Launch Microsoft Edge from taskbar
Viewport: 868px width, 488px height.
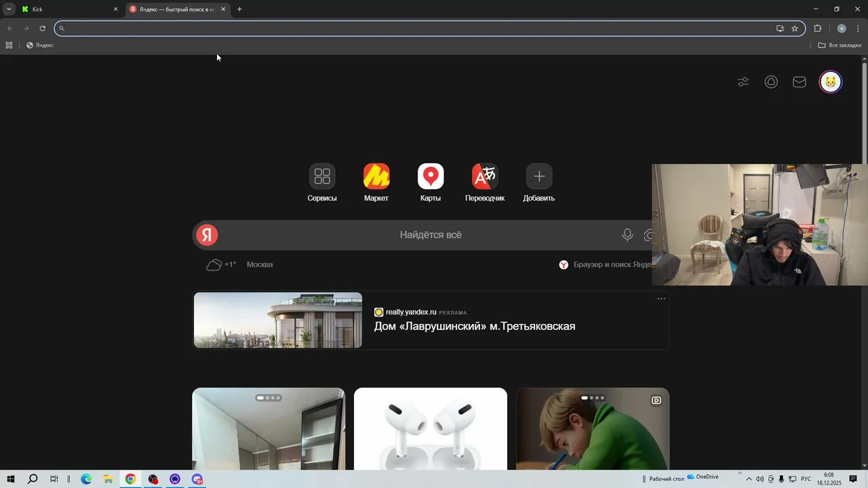point(86,479)
